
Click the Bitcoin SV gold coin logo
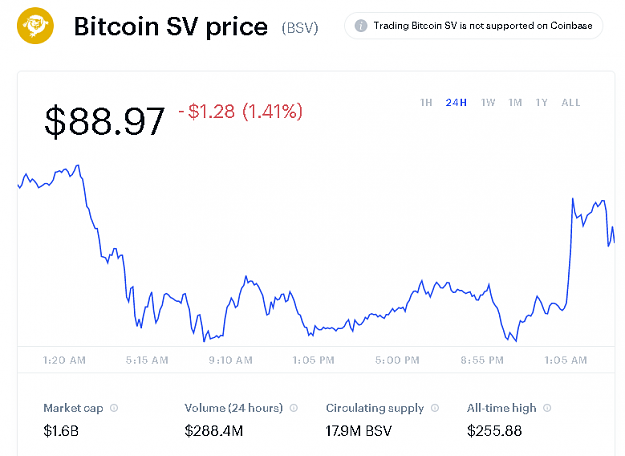(35, 26)
